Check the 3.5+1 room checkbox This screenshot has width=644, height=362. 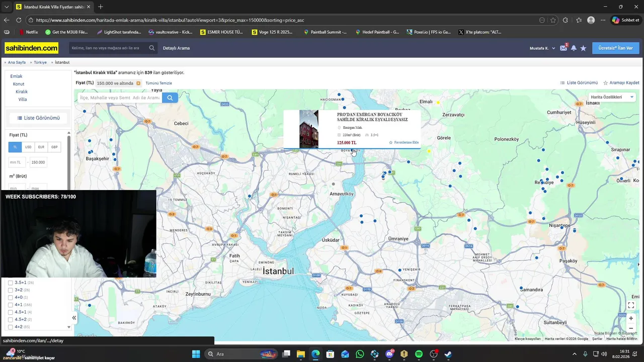tap(10, 283)
